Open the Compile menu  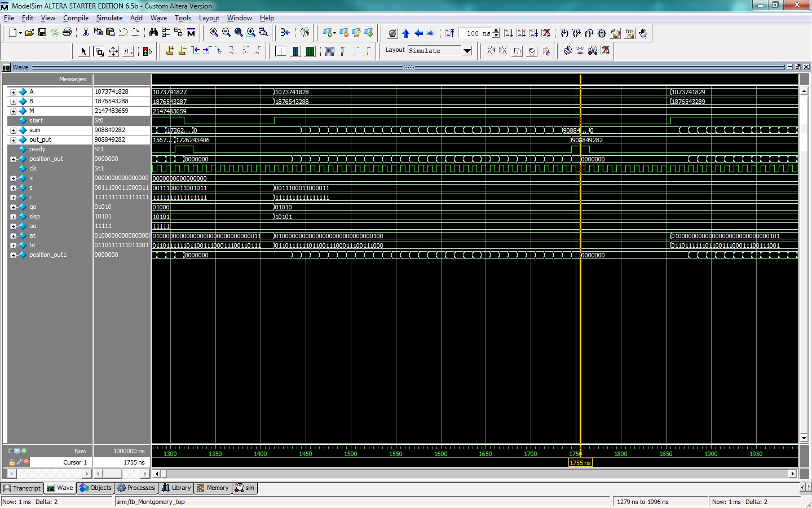(x=76, y=18)
